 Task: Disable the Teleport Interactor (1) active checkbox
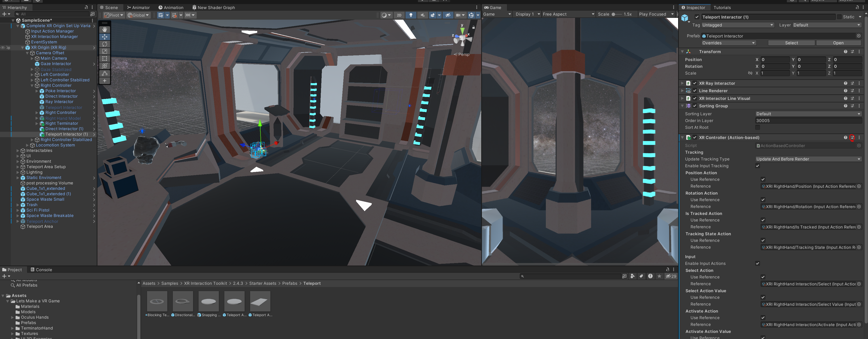[x=697, y=17]
